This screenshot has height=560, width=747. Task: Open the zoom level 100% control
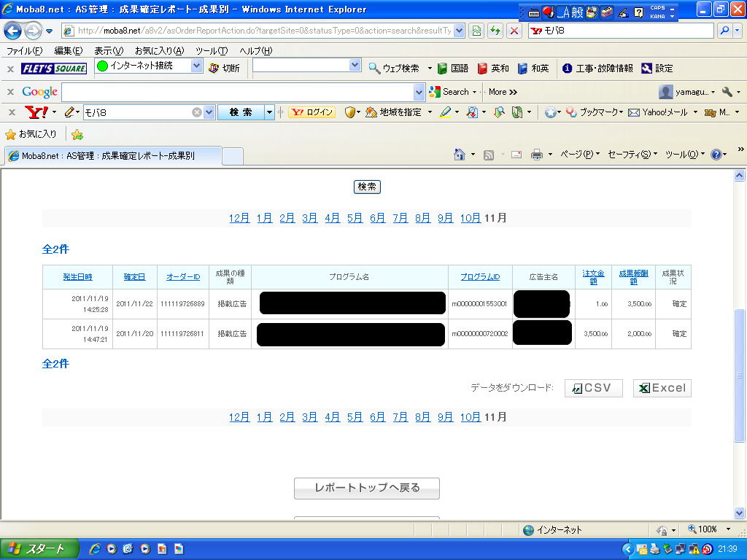point(709,529)
